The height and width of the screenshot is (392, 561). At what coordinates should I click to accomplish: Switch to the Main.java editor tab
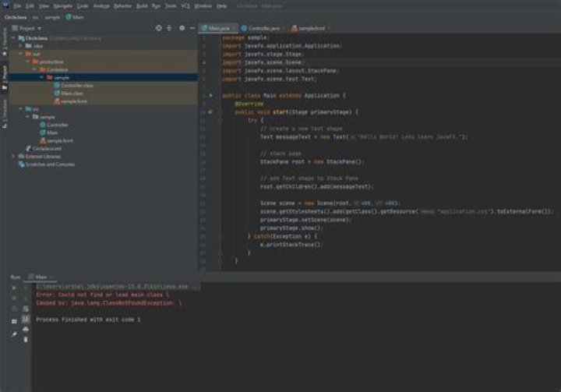tap(218, 28)
